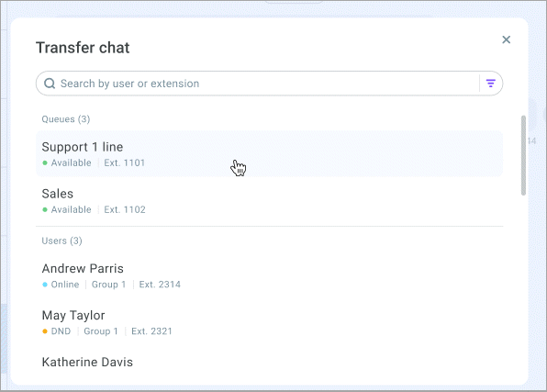Click the green Available dot for Sales
This screenshot has height=392, width=547.
click(x=45, y=210)
